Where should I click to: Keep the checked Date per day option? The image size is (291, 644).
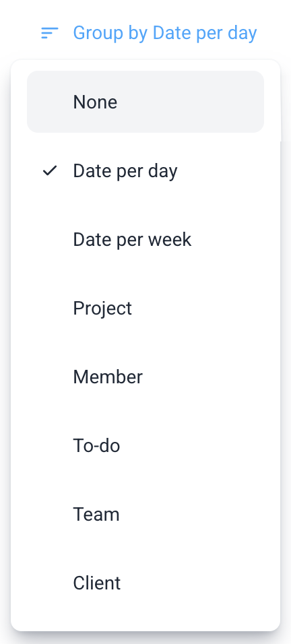click(x=145, y=170)
